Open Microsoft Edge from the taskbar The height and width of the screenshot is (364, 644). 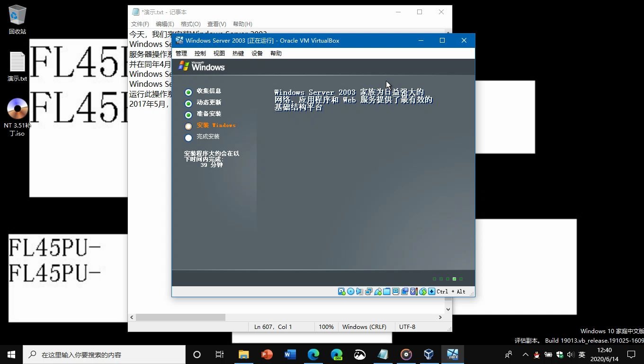point(313,355)
